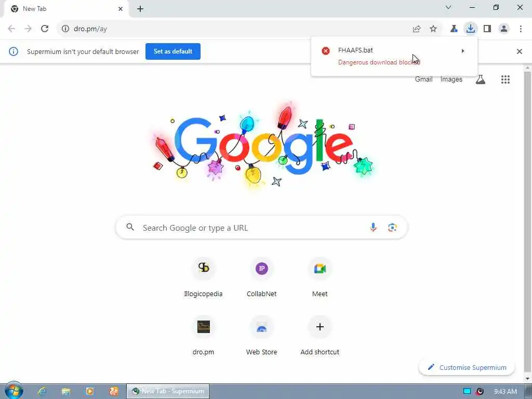The height and width of the screenshot is (399, 532).
Task: Click the search magnifier icon
Action: tap(130, 227)
